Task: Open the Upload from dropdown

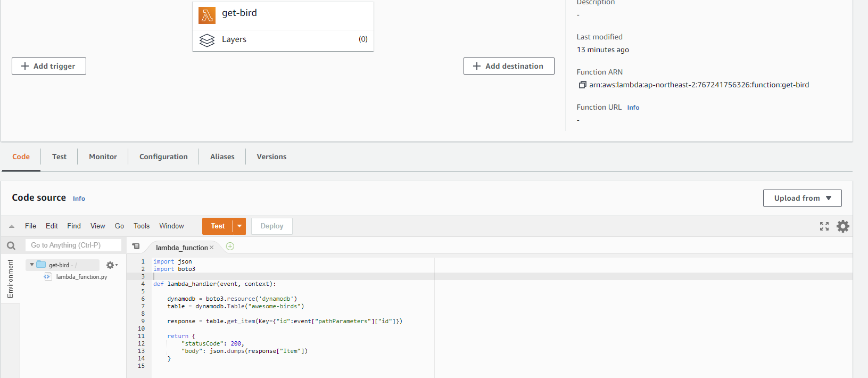Action: pyautogui.click(x=802, y=198)
